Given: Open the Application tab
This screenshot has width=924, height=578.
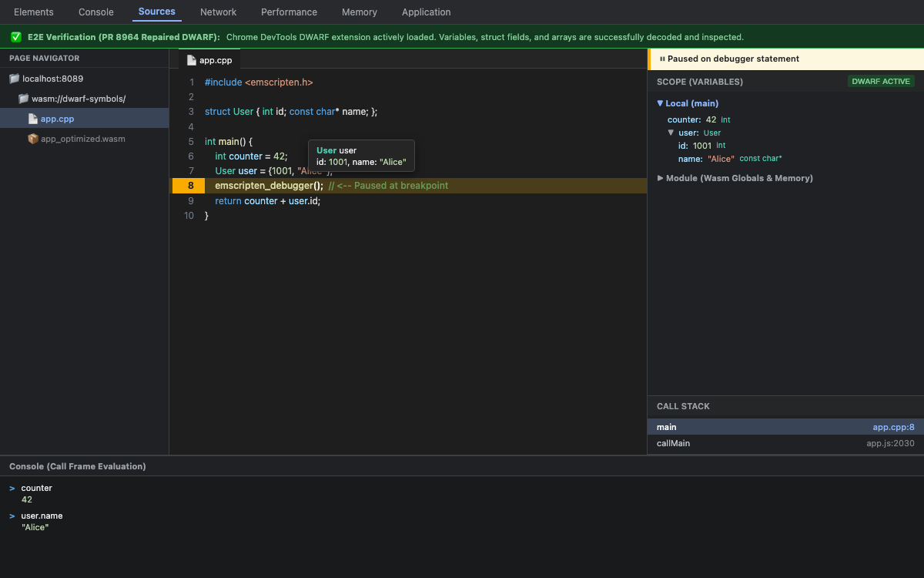Looking at the screenshot, I should coord(427,12).
